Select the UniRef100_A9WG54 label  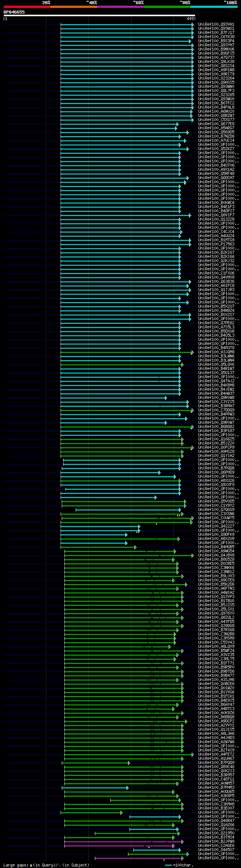(x=216, y=551)
